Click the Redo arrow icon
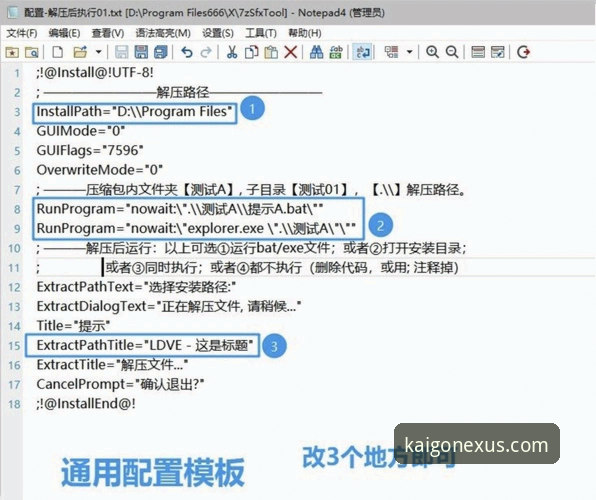Screen dimensions: 596x500 pos(206,52)
